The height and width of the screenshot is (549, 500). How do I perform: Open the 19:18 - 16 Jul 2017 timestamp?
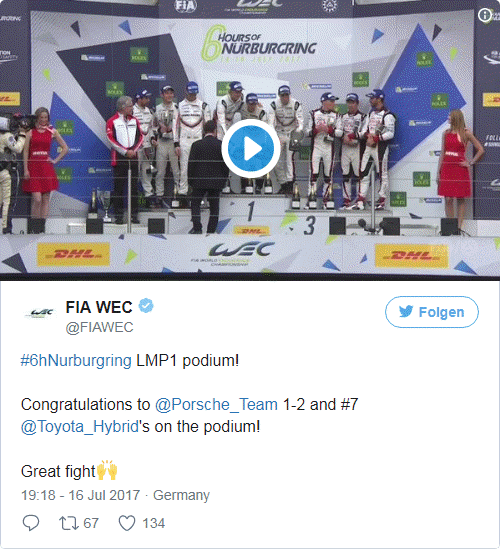coord(81,495)
